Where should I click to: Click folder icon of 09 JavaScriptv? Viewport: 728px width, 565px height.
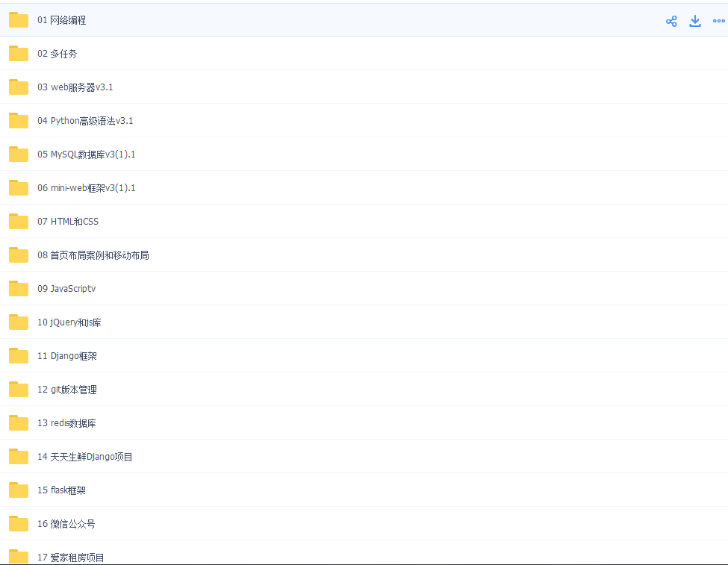(x=19, y=288)
